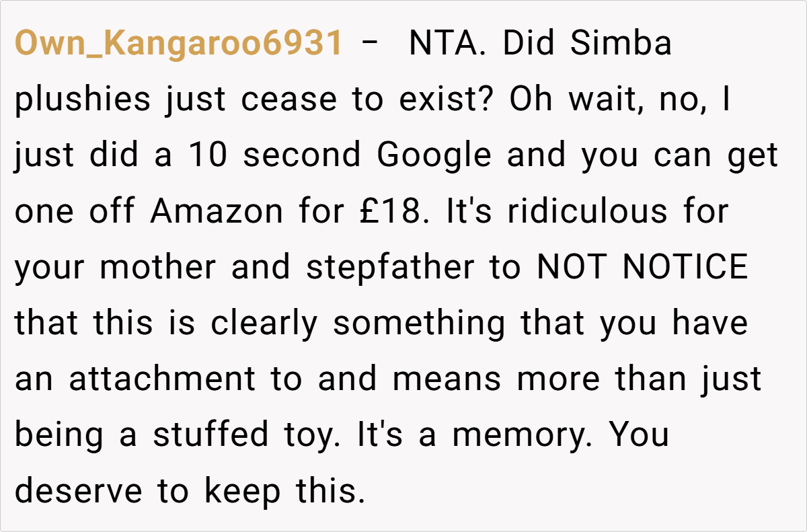Click the capitalized word "NOTICE"

(x=685, y=268)
